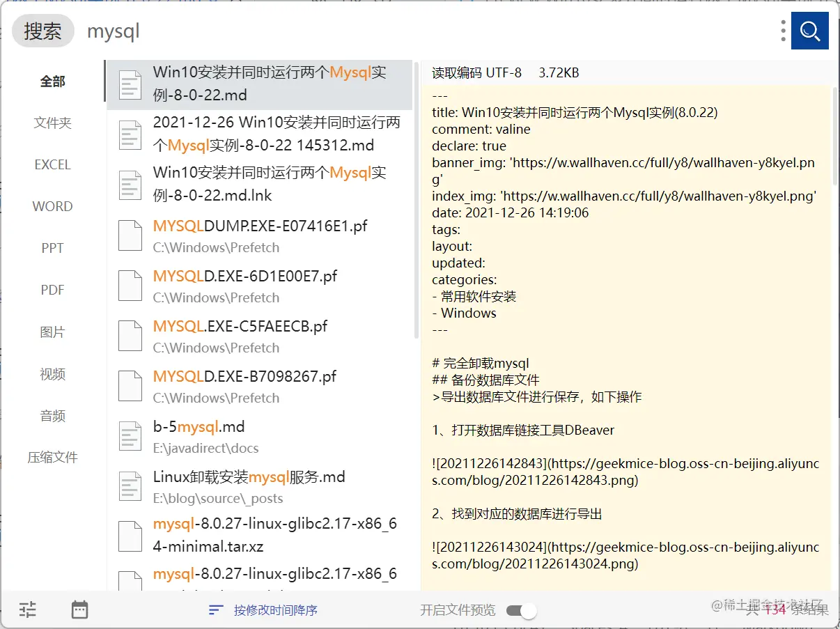This screenshot has height=629, width=840.
Task: Click preview line 'date: 2021-12-26 14:19:06'
Action: coord(510,212)
